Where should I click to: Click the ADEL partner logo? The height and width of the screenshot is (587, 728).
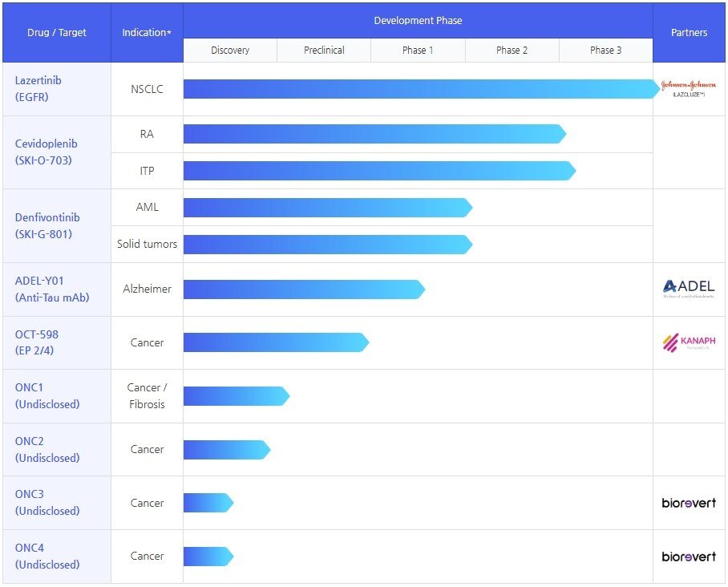click(689, 289)
